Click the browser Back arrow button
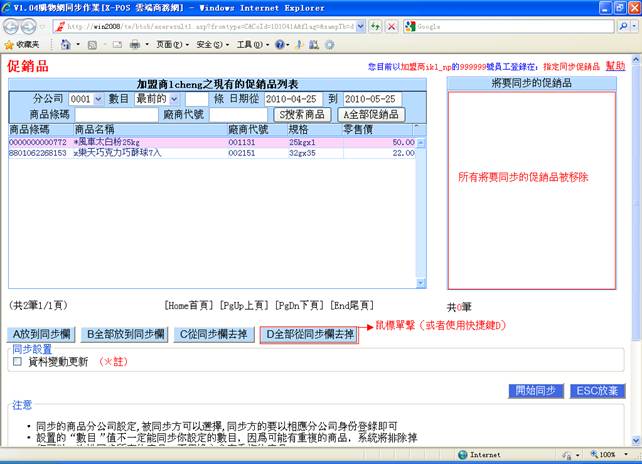642x464 pixels. point(13,26)
